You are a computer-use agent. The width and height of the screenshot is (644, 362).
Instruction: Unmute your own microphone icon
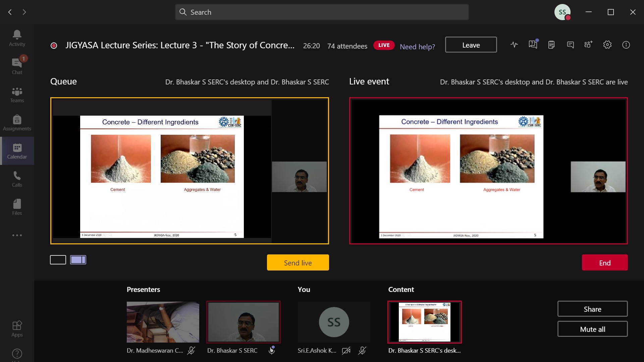[x=362, y=351]
